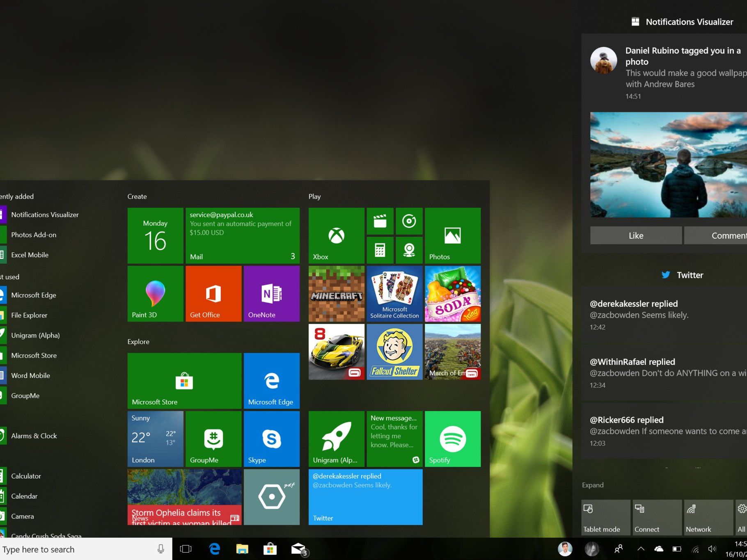
Task: Open the London weather tile
Action: (x=155, y=439)
